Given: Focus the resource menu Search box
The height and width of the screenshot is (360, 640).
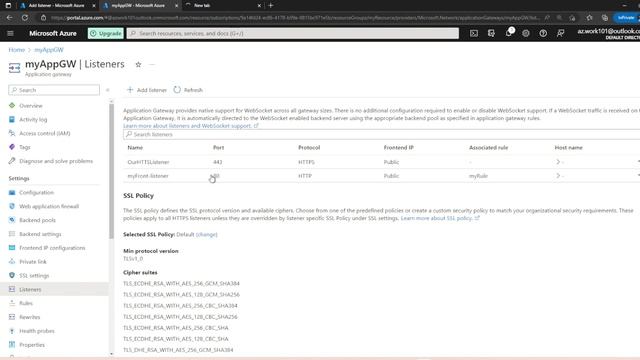Looking at the screenshot, I should click(x=54, y=90).
